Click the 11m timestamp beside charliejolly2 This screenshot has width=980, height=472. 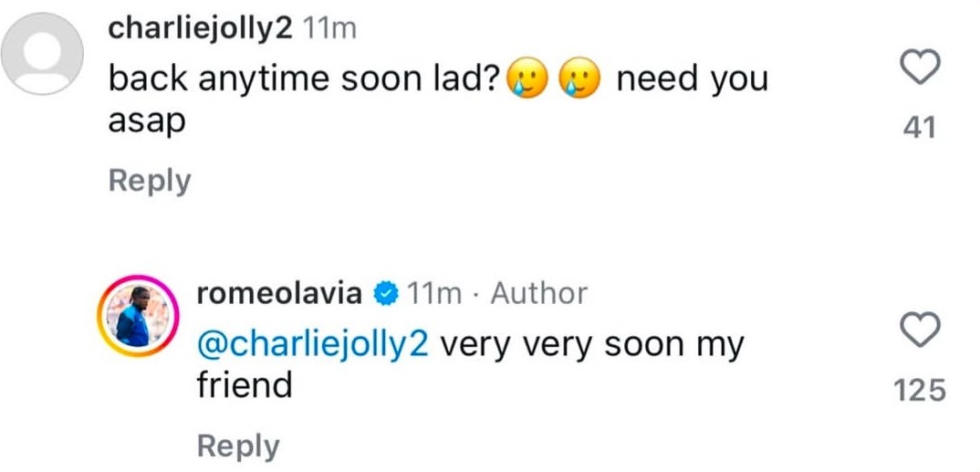(x=328, y=29)
